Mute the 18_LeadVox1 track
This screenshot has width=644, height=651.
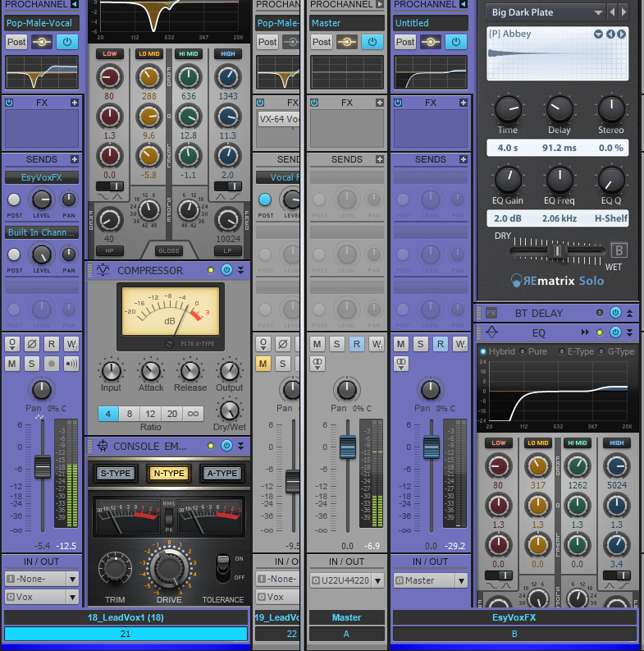12,364
